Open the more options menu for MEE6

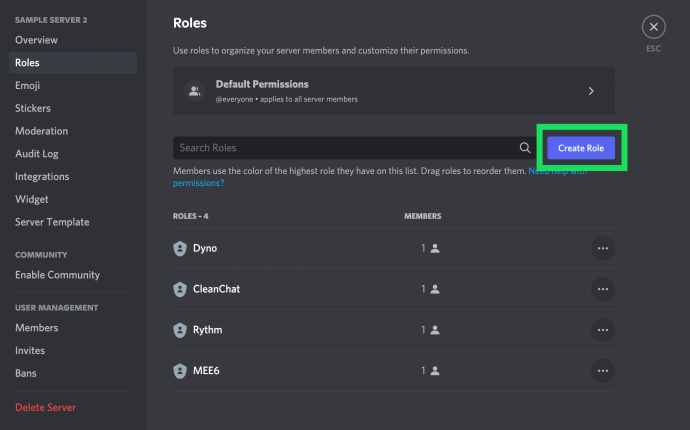(x=602, y=370)
